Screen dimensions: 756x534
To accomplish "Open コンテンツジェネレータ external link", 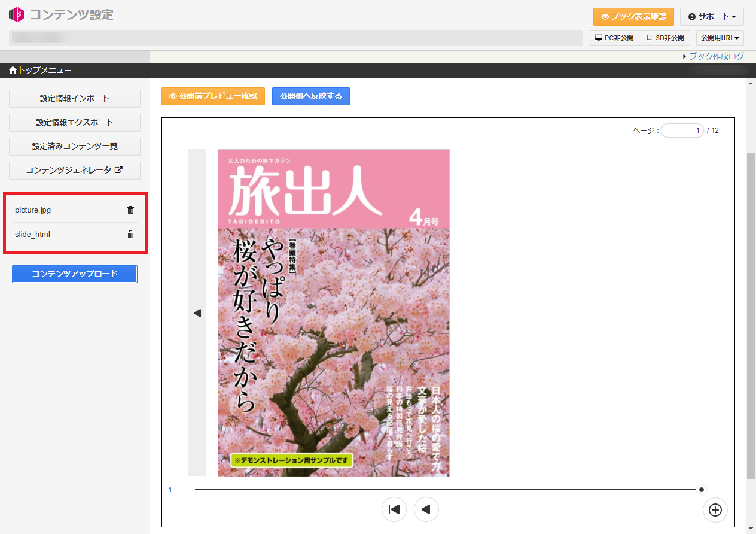I will click(75, 170).
